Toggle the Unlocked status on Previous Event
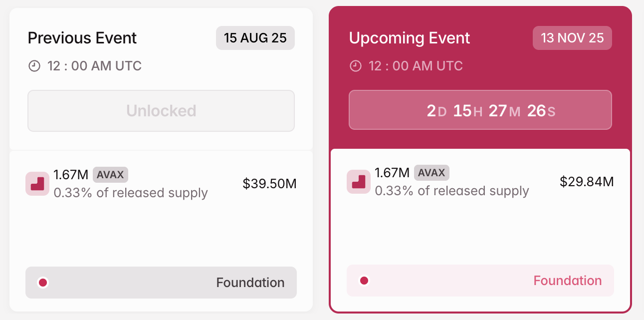Image resolution: width=644 pixels, height=320 pixels. (161, 110)
